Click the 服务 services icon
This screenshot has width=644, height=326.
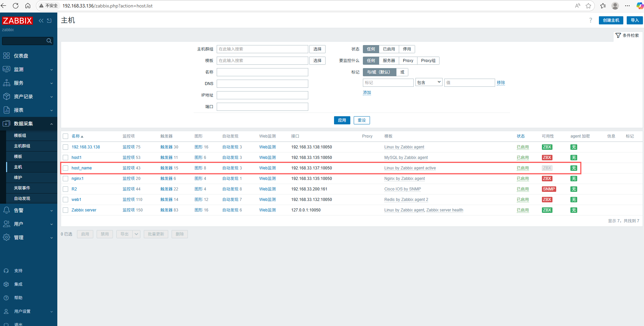click(6, 83)
